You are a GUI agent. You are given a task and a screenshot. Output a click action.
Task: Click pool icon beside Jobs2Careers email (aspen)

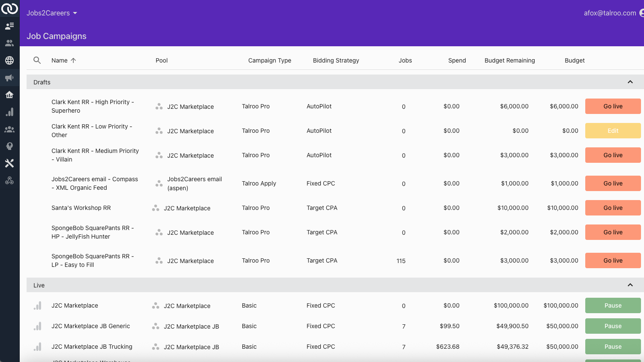pyautogui.click(x=159, y=183)
